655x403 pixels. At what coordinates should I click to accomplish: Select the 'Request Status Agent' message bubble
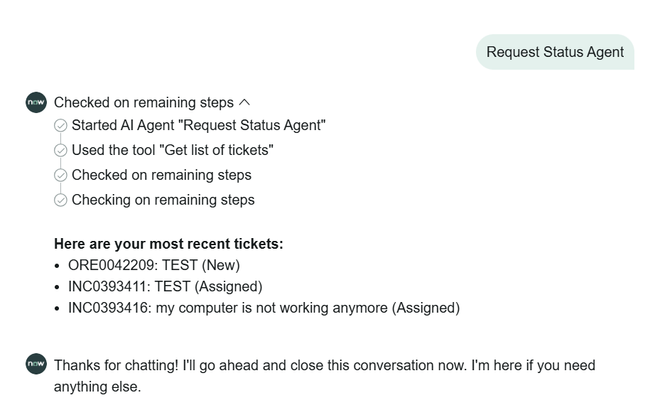click(554, 52)
